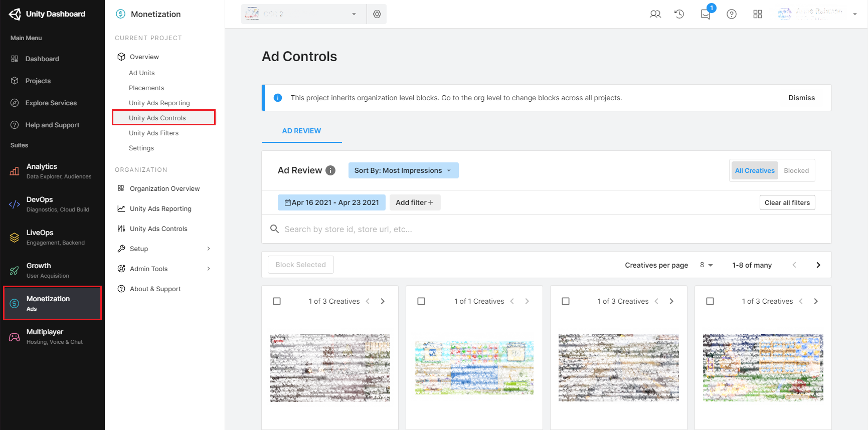The width and height of the screenshot is (868, 430).
Task: Click the info icon in the organization blocks banner
Action: (x=278, y=98)
